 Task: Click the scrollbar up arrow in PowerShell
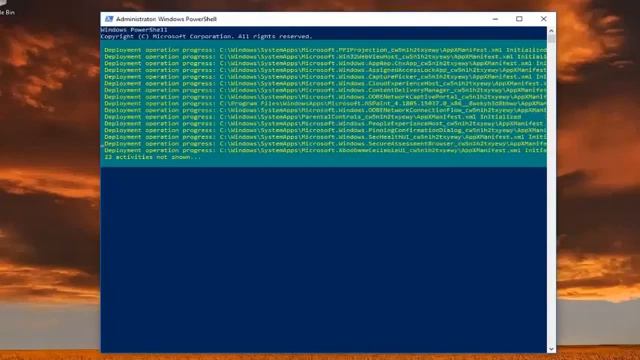click(551, 31)
